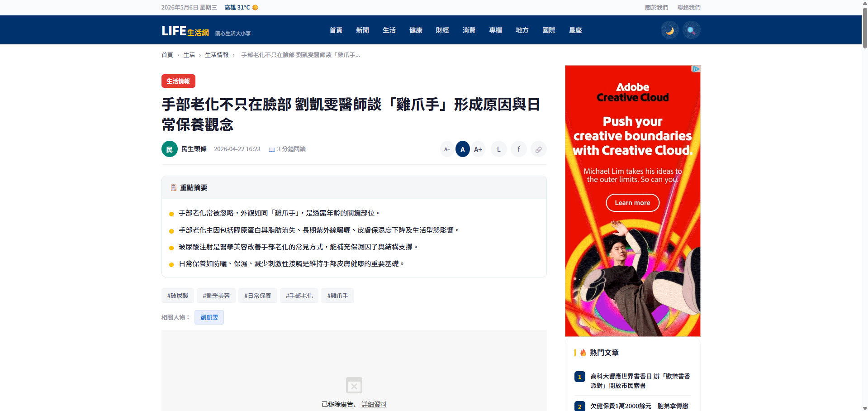Open hot article 高科大響應世界書香日
Screen dimensions: 868x411
click(640, 381)
